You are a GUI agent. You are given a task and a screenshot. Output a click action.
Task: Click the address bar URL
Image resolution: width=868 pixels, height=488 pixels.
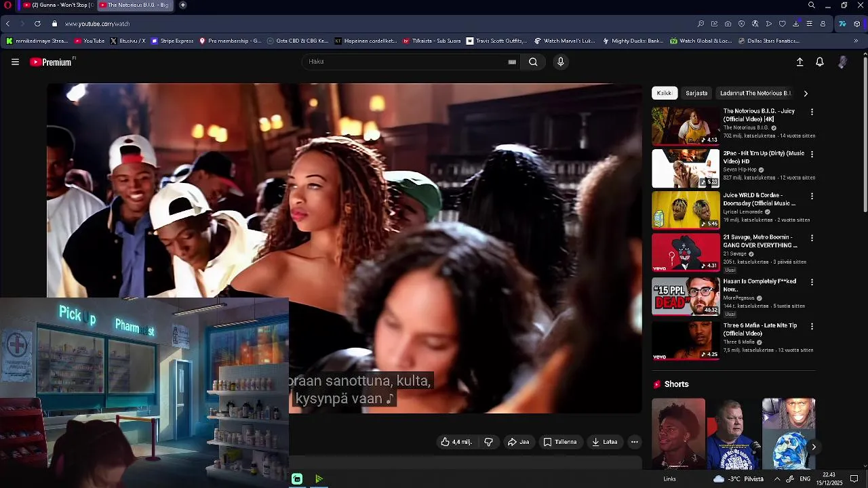pyautogui.click(x=97, y=24)
